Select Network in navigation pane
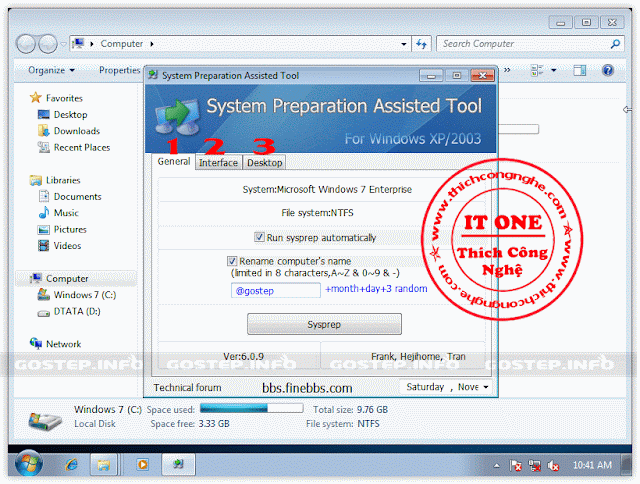The width and height of the screenshot is (640, 484). coord(63,344)
